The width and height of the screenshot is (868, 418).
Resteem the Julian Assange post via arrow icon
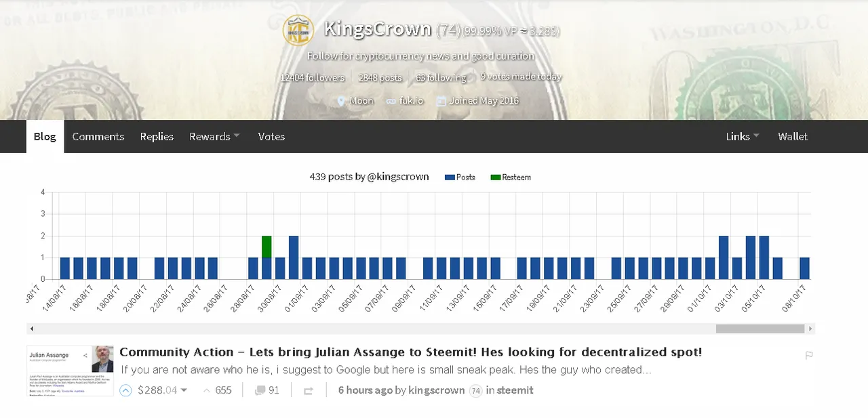pyautogui.click(x=309, y=391)
